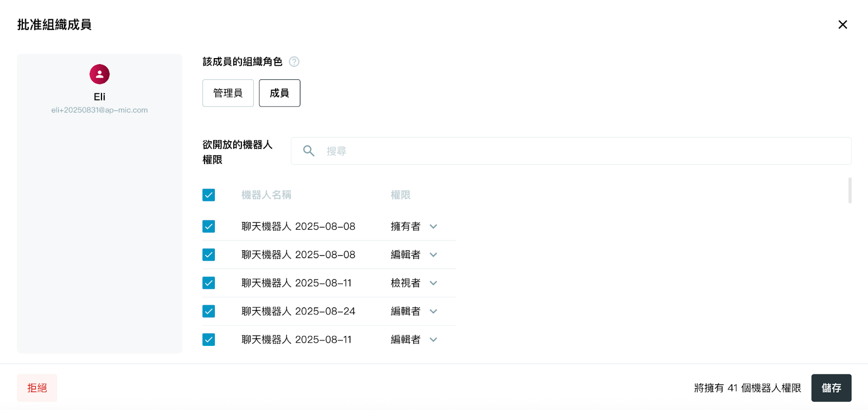Expand the last row's 編輯者 dropdown chevron
Viewport: 868px width, 410px height.
[x=433, y=339]
